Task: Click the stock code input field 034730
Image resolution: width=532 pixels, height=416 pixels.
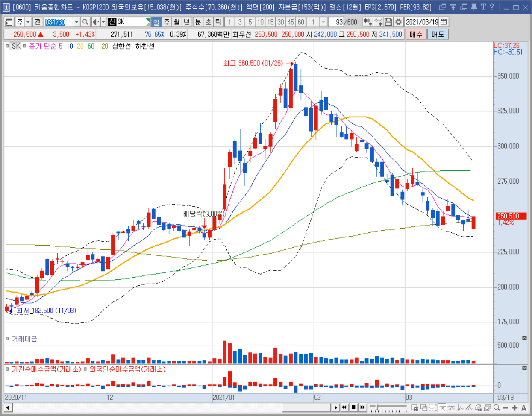Action: (58, 22)
